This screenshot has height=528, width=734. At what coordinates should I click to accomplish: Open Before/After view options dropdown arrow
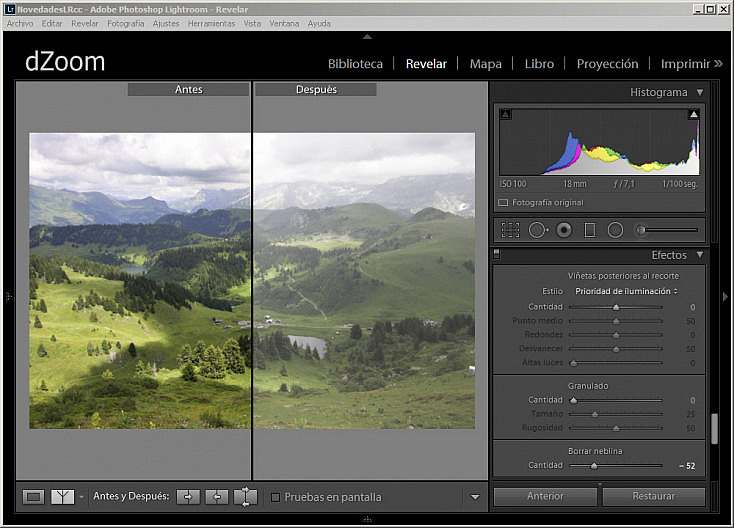tap(81, 497)
